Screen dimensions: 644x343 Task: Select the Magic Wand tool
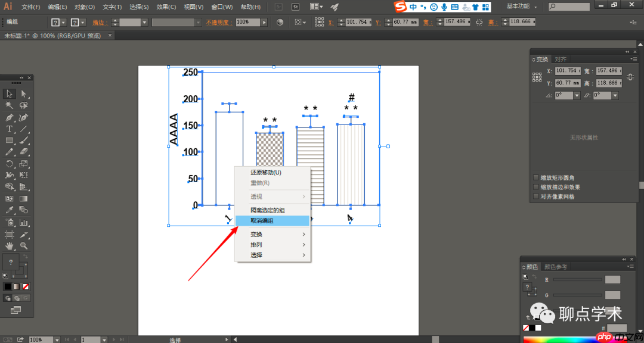click(10, 105)
